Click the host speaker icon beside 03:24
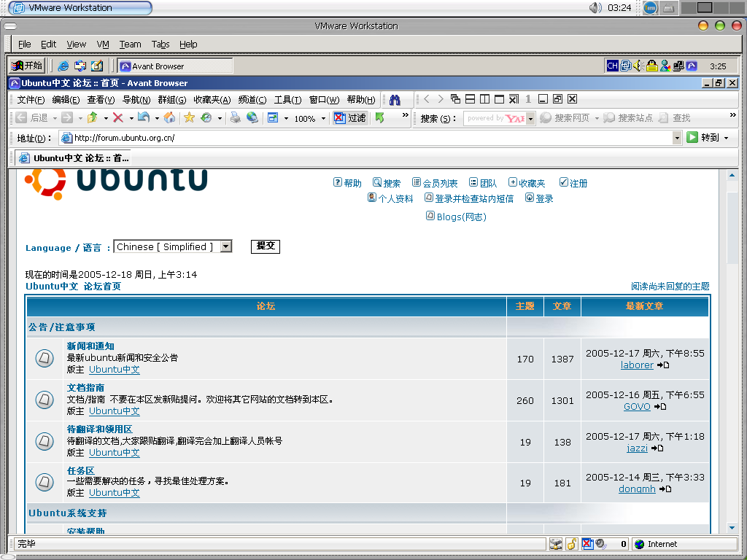Screen dimensions: 747x560 point(595,7)
